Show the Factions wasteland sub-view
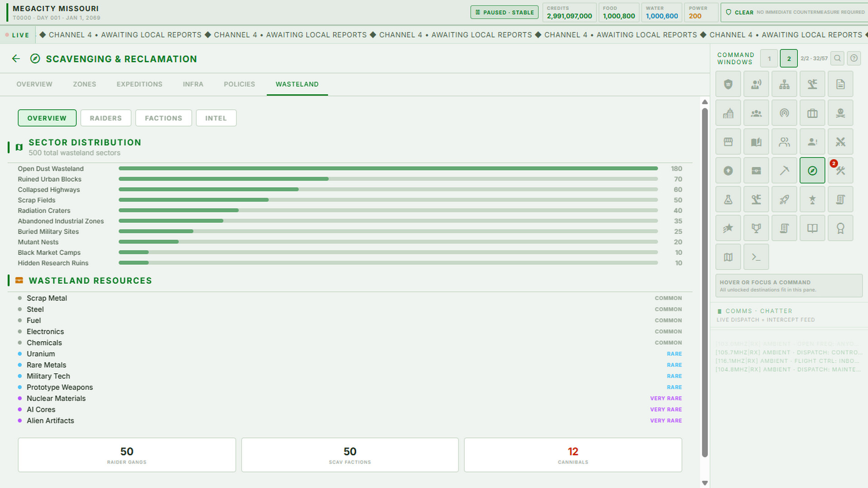The image size is (868, 488). pos(163,118)
